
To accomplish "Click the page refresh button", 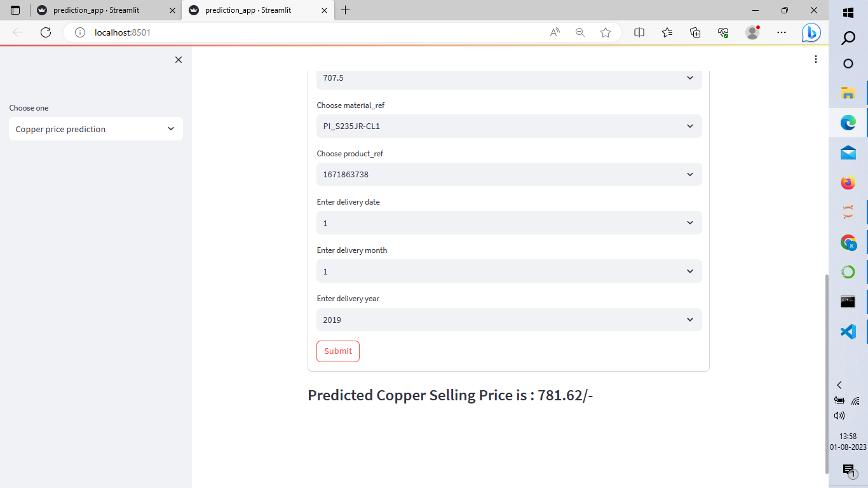I will coord(45,32).
